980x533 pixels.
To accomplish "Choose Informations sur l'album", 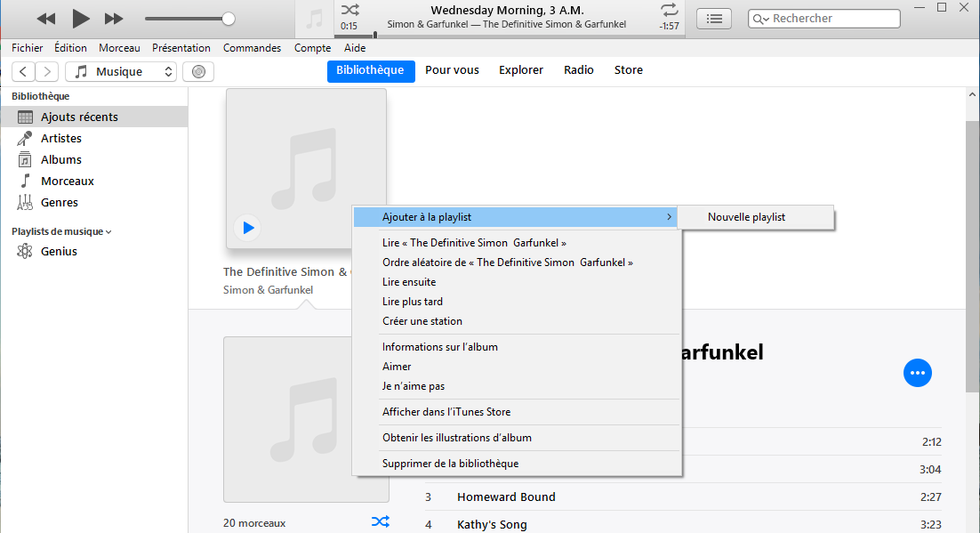I will pos(517,346).
